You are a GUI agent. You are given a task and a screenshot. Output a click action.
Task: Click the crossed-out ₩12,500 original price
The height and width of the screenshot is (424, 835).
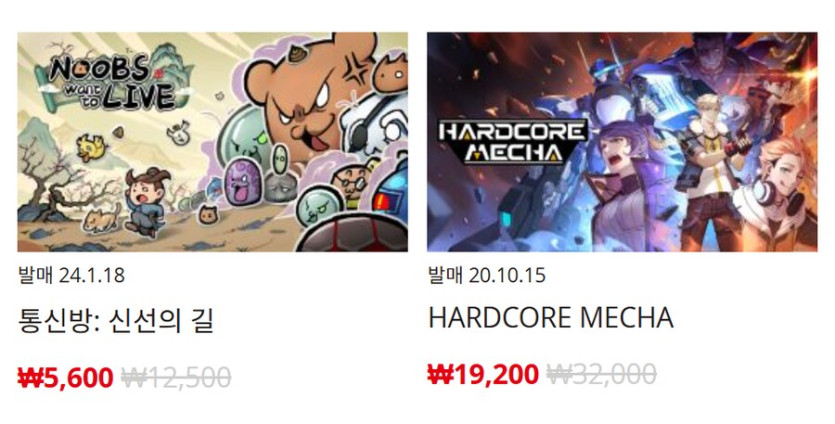tap(176, 378)
